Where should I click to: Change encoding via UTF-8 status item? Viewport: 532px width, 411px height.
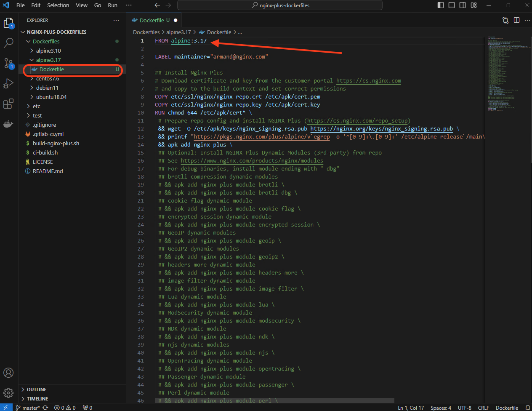pyautogui.click(x=465, y=408)
